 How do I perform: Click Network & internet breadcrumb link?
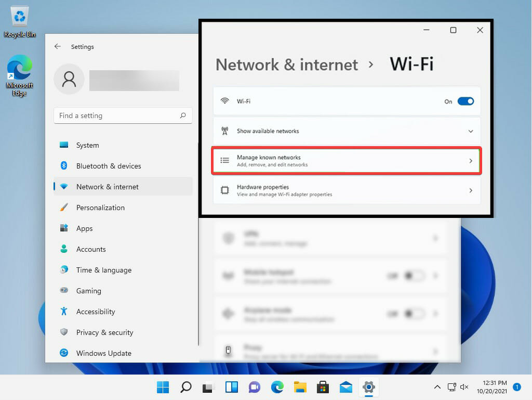(287, 64)
